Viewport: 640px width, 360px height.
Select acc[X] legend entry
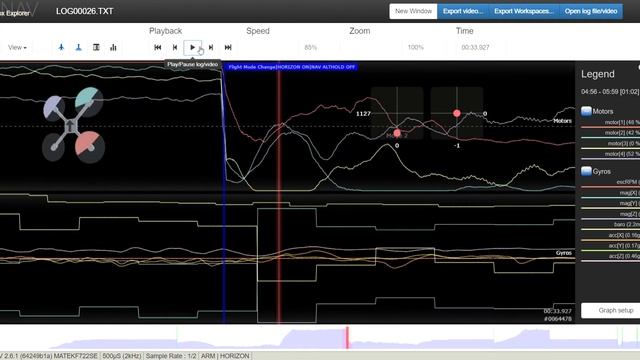click(x=611, y=236)
